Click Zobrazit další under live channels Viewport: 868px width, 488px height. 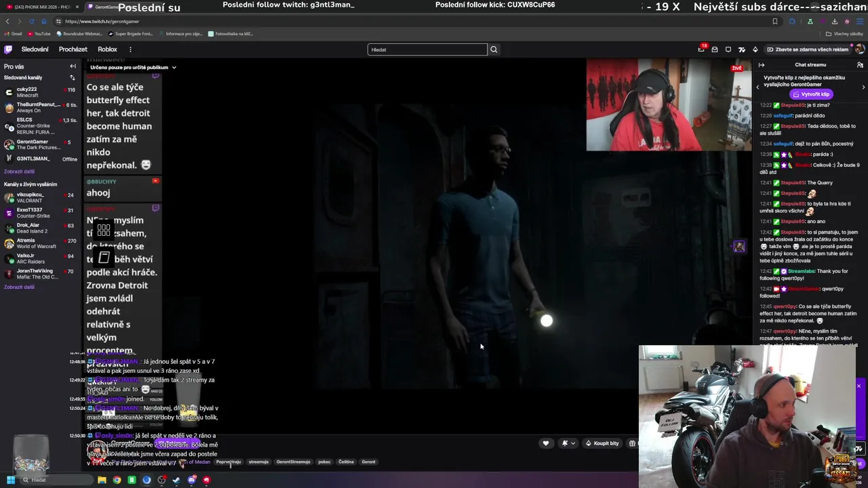[19, 287]
